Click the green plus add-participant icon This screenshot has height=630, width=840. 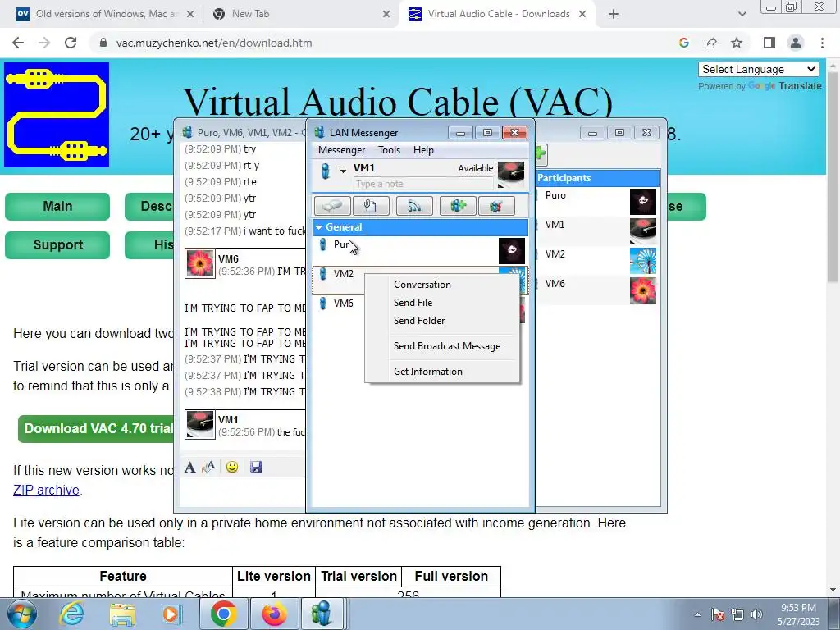click(x=540, y=154)
